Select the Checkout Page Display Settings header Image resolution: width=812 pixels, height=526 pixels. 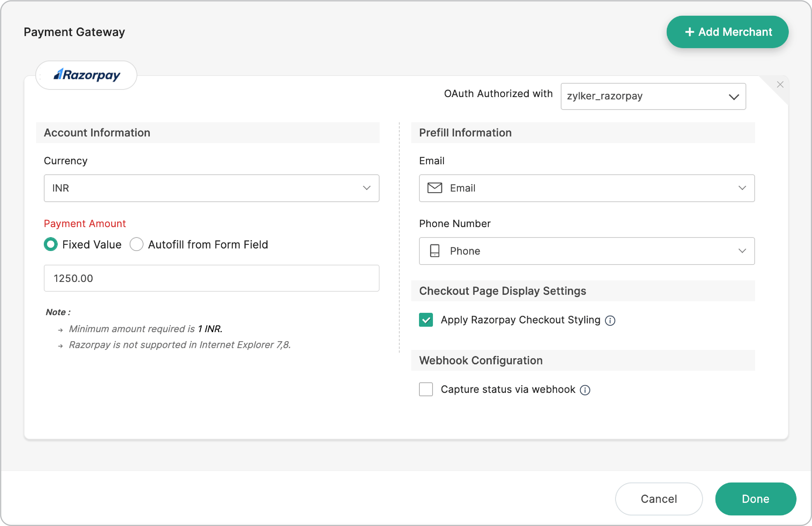tap(503, 291)
